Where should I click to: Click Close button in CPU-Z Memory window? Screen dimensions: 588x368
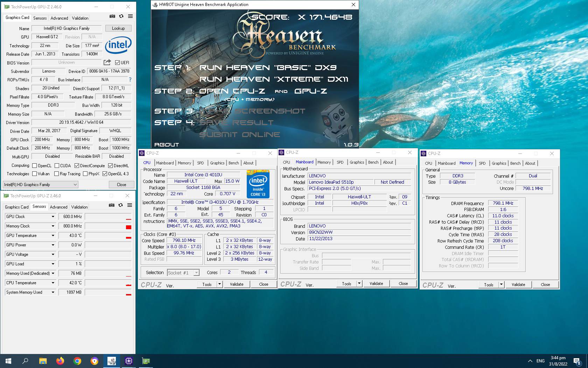pos(545,285)
